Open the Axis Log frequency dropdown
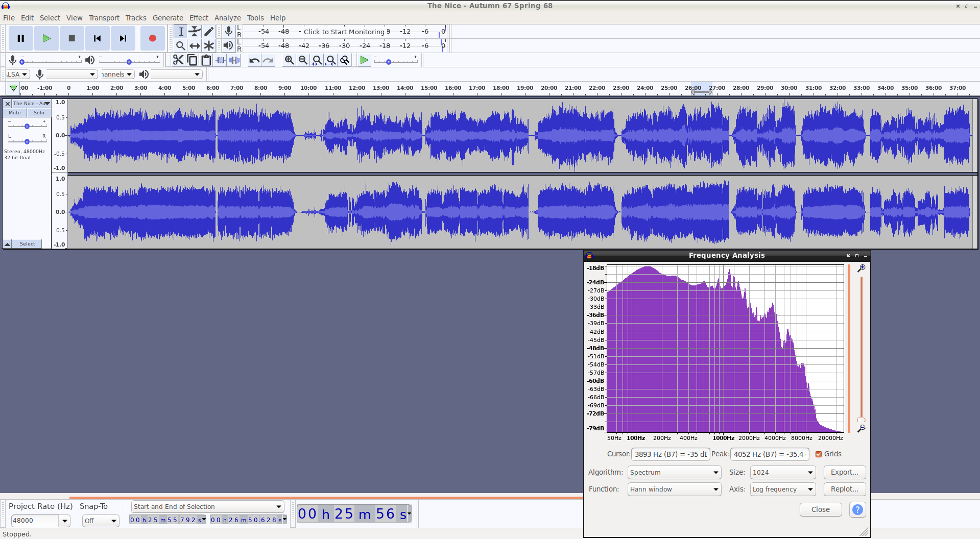 click(x=783, y=489)
